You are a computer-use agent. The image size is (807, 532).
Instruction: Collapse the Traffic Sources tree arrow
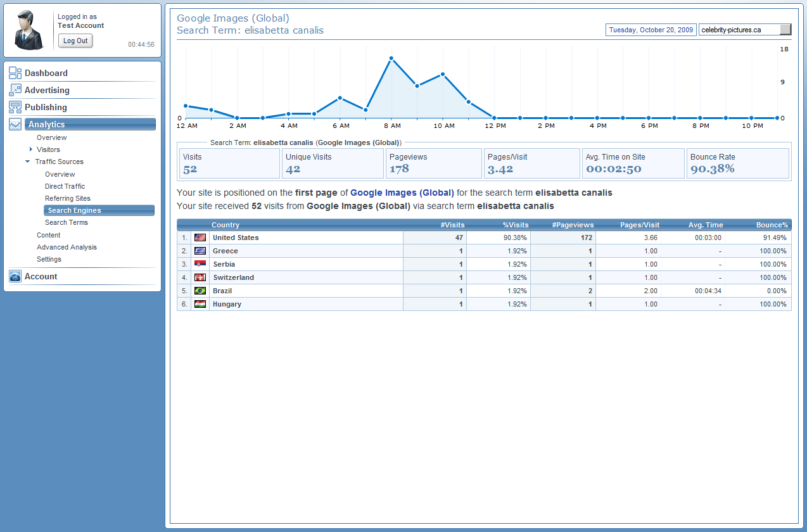point(28,161)
